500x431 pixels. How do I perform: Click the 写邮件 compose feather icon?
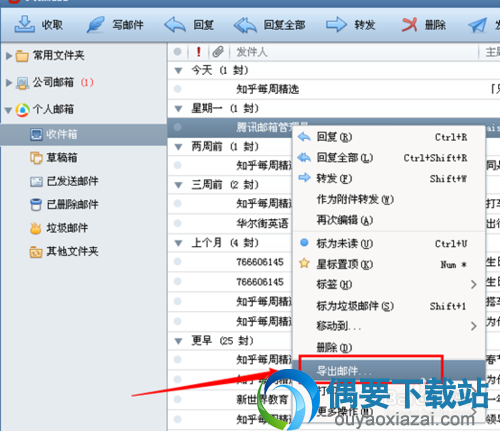96,24
